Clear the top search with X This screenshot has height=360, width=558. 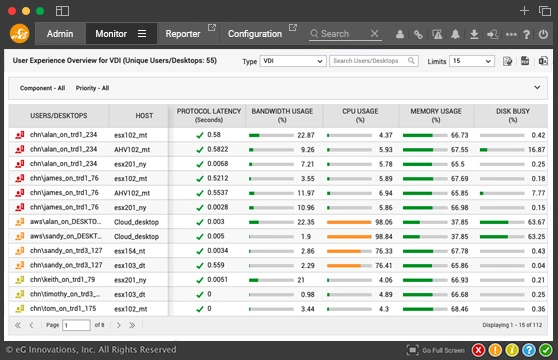[374, 33]
